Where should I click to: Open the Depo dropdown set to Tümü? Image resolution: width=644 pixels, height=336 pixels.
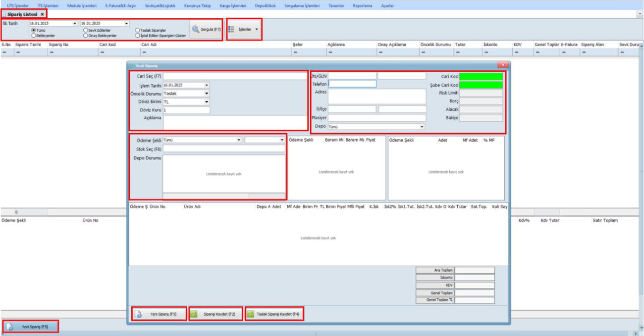(x=422, y=127)
